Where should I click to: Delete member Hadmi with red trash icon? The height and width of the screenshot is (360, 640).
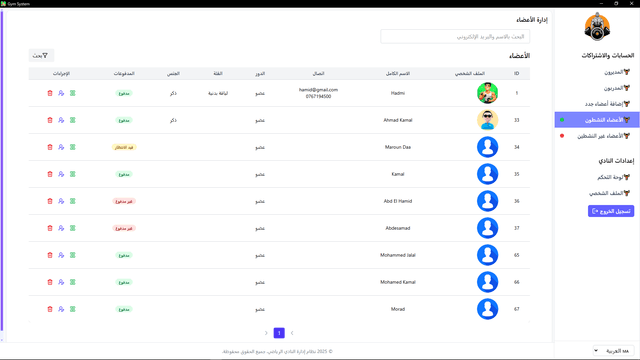[50, 93]
